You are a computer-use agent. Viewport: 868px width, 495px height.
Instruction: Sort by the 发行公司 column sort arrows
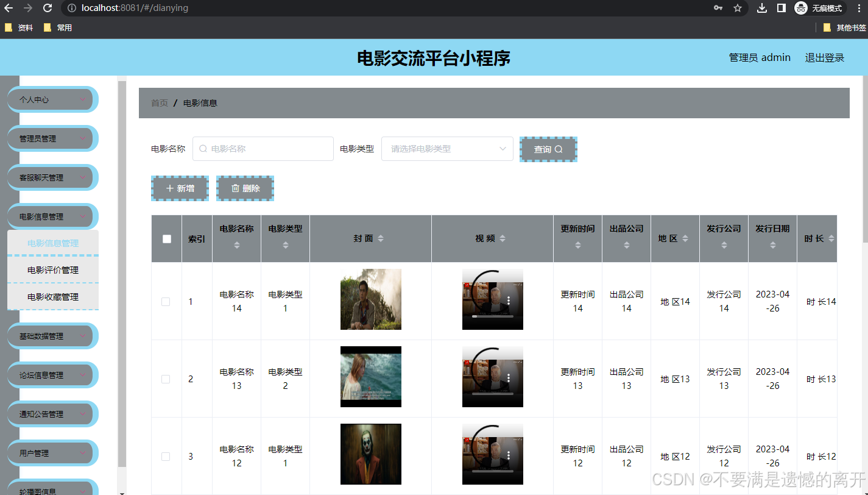(724, 245)
